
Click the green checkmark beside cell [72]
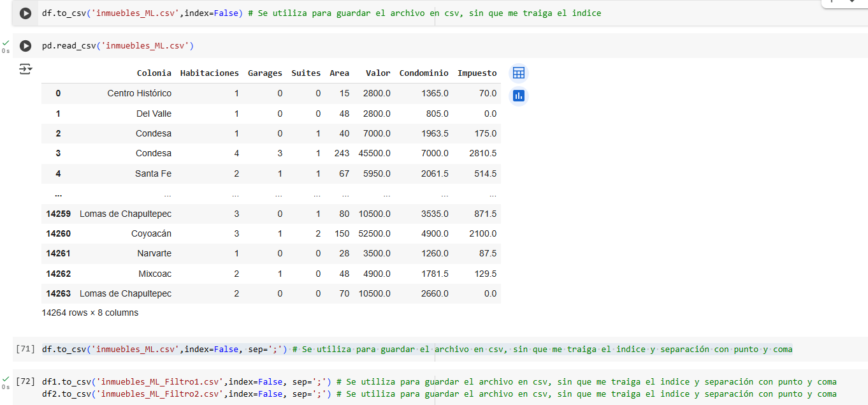coord(6,379)
